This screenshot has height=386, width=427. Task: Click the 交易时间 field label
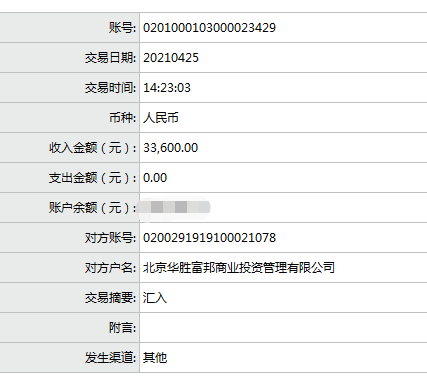pos(110,88)
